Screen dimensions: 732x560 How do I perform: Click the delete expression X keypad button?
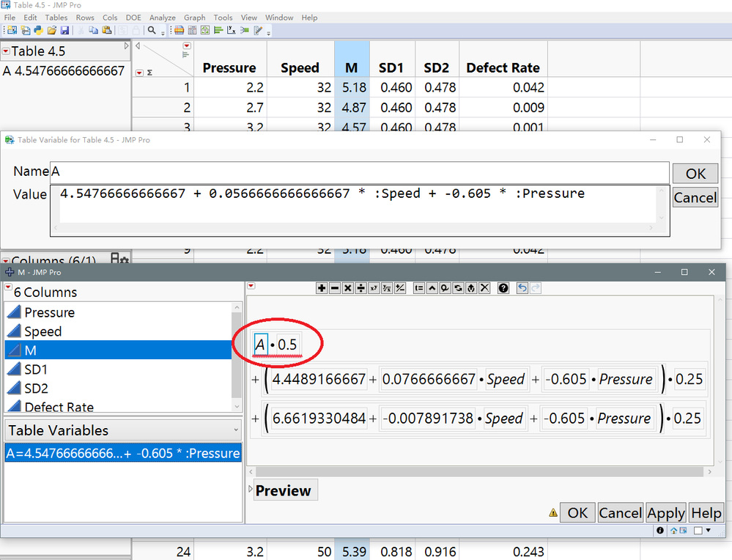(484, 288)
